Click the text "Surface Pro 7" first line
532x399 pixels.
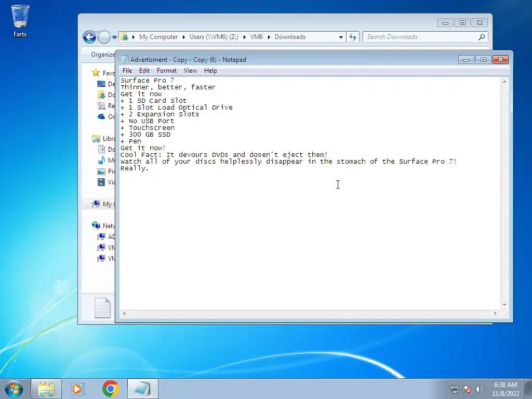pos(147,81)
